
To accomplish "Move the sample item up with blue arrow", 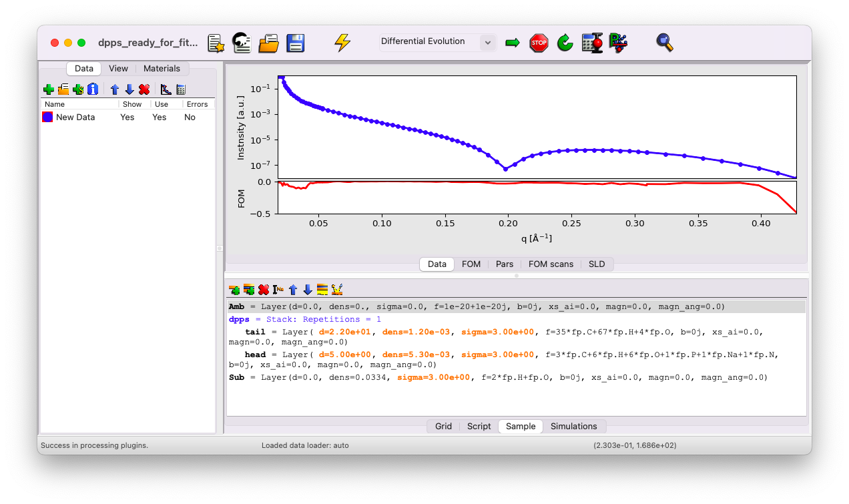I will click(x=293, y=290).
